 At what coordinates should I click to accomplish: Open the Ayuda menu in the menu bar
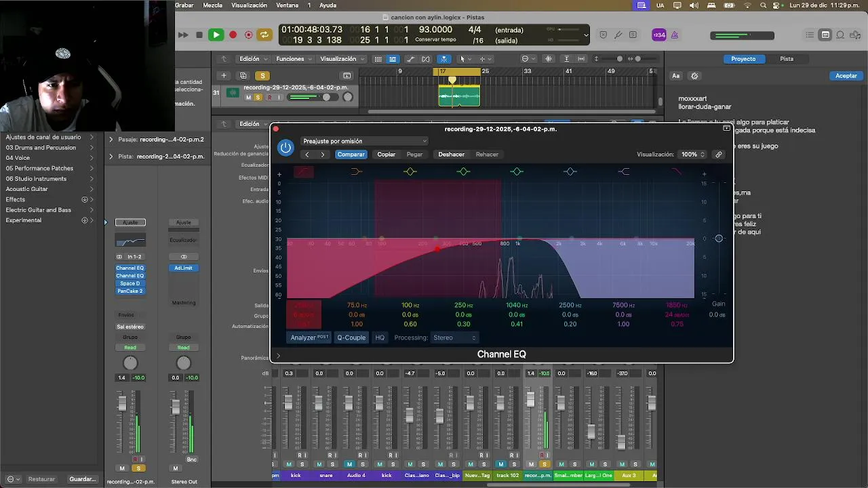(x=328, y=5)
